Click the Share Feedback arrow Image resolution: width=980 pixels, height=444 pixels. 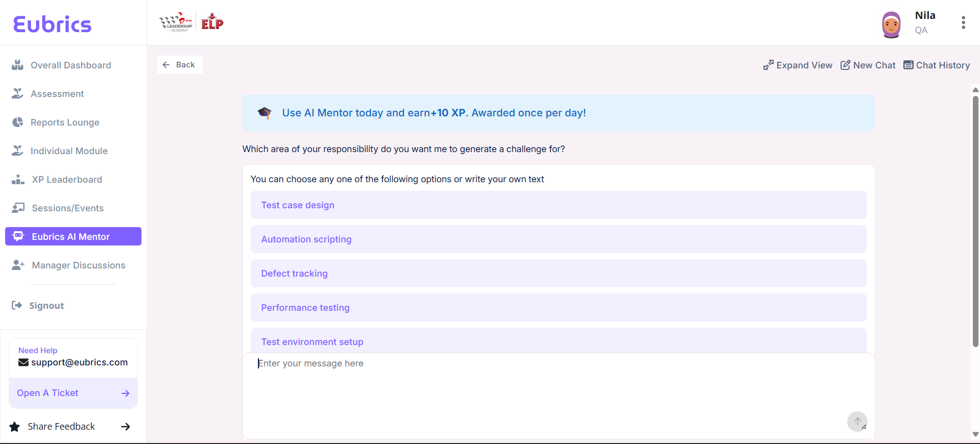(x=125, y=427)
